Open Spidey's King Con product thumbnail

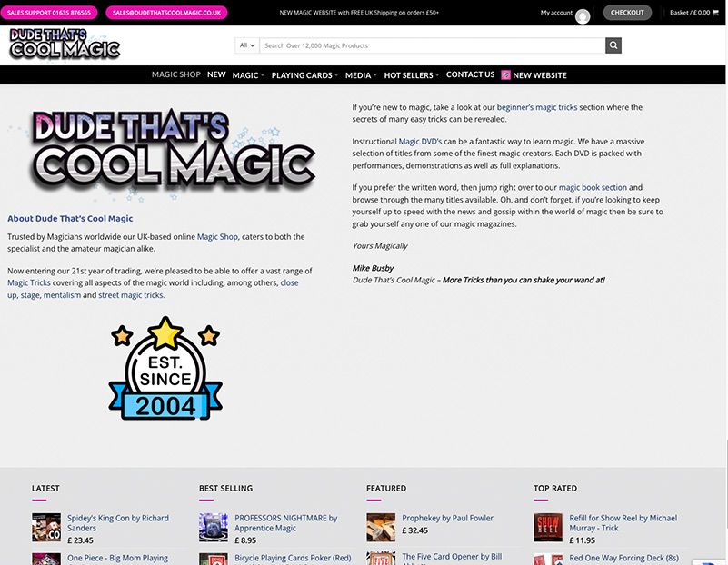point(46,527)
